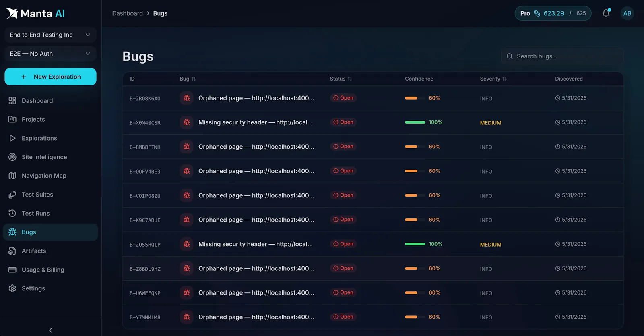
Task: Open Test Runs page
Action: (51, 213)
